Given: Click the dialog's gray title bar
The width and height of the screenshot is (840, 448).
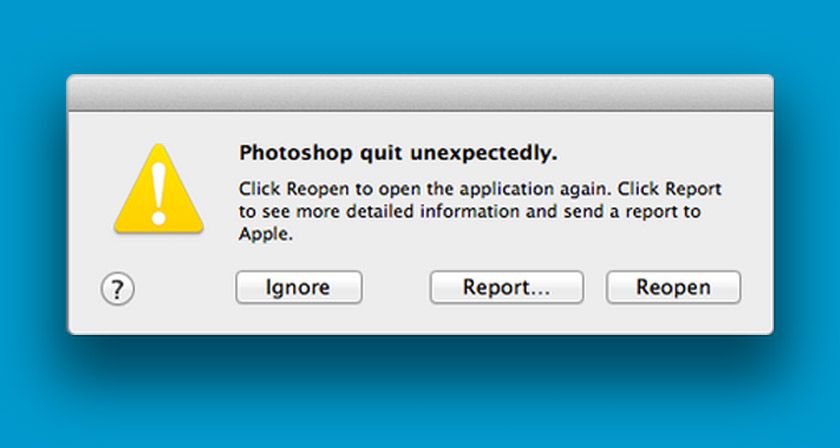Looking at the screenshot, I should point(420,93).
